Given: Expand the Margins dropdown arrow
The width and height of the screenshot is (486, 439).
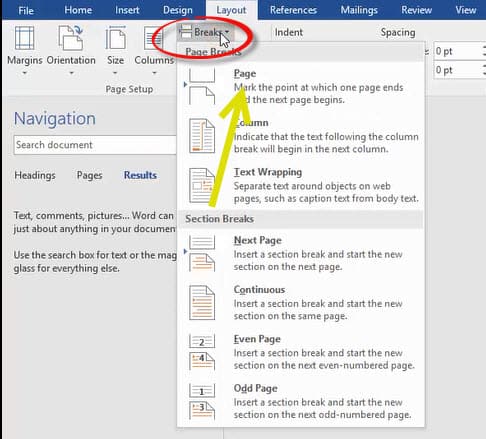Looking at the screenshot, I should pyautogui.click(x=24, y=73).
